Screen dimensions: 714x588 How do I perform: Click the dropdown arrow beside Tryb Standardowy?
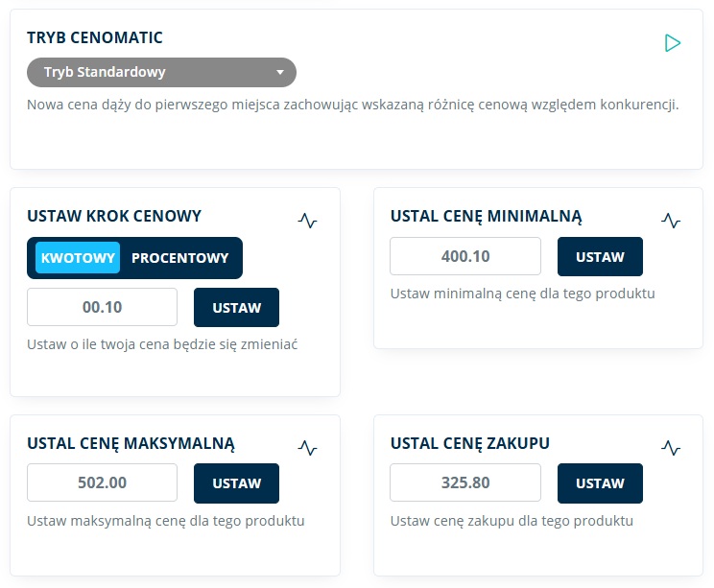point(280,72)
